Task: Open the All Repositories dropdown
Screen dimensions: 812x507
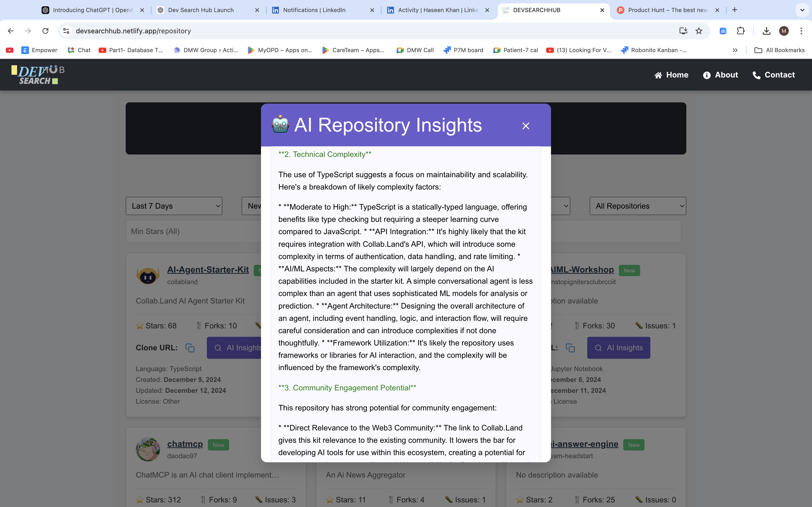Action: (x=638, y=206)
